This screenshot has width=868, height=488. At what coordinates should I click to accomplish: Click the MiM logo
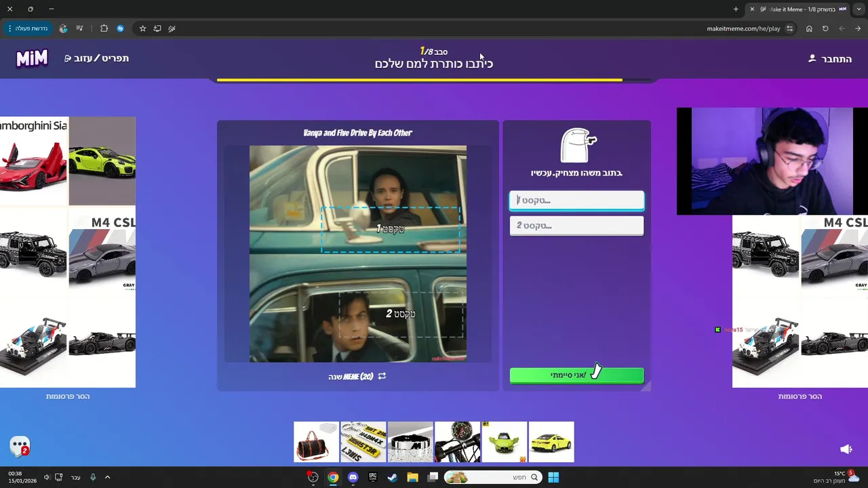32,58
